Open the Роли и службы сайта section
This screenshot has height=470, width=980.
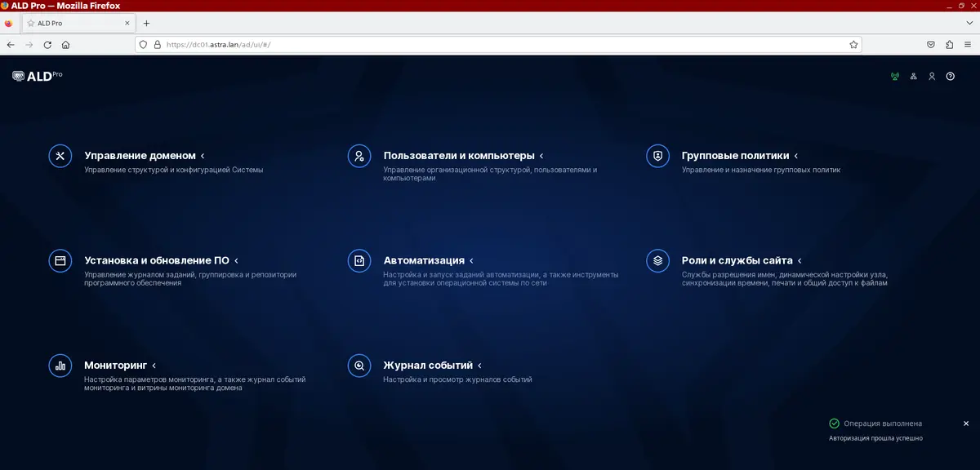737,260
